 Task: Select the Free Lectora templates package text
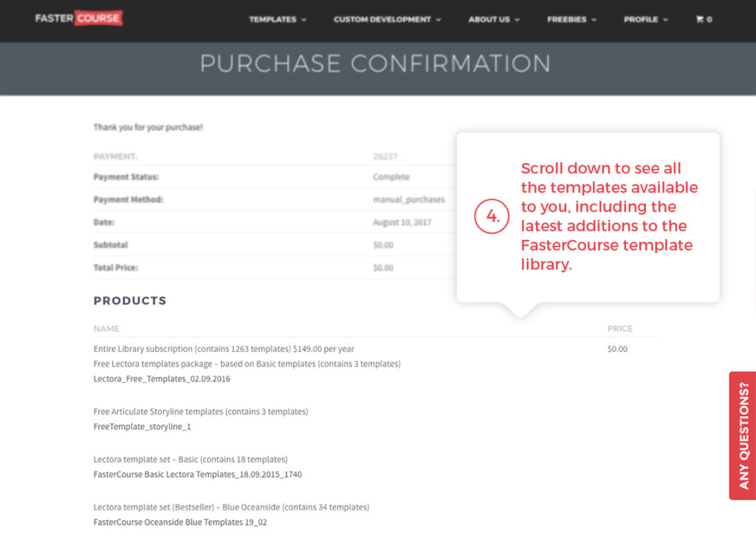pyautogui.click(x=247, y=364)
